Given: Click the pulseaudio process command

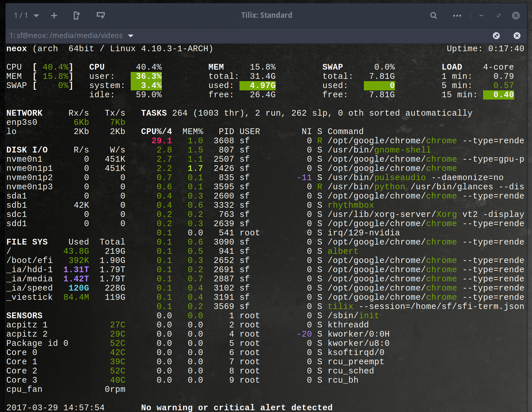Looking at the screenshot, I should tap(416, 178).
